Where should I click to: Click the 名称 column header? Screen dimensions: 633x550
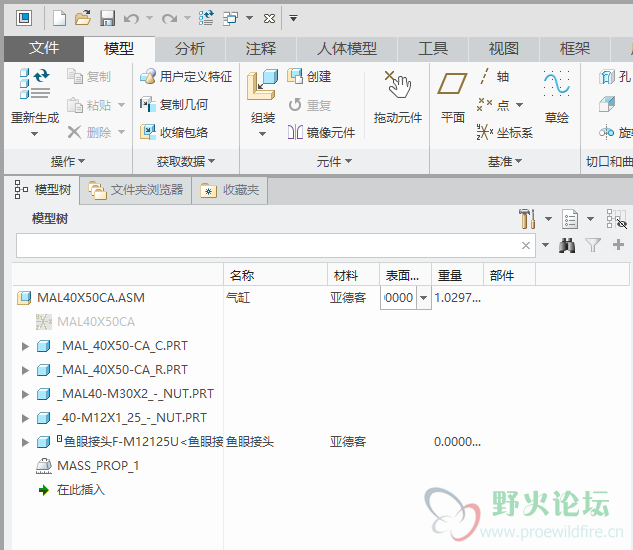point(275,275)
